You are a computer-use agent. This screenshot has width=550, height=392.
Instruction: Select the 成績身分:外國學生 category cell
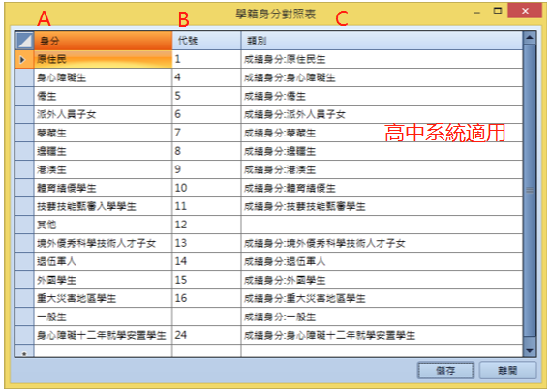tap(382, 280)
